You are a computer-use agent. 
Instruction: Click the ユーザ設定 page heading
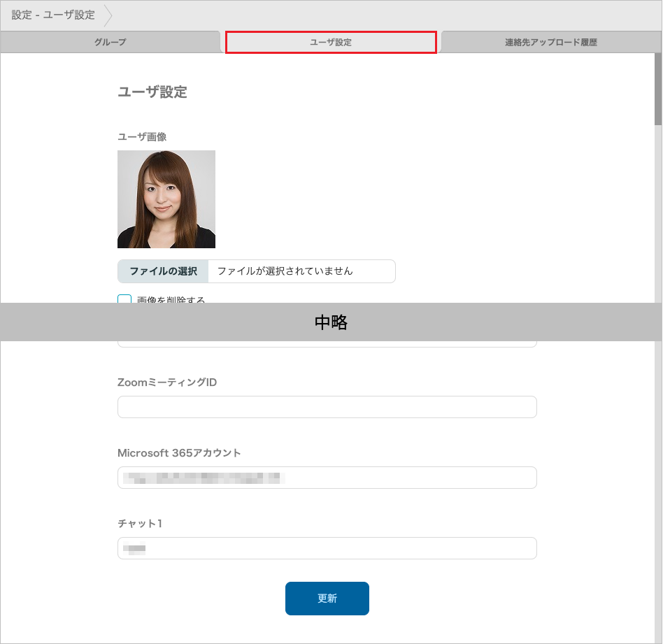(x=151, y=92)
